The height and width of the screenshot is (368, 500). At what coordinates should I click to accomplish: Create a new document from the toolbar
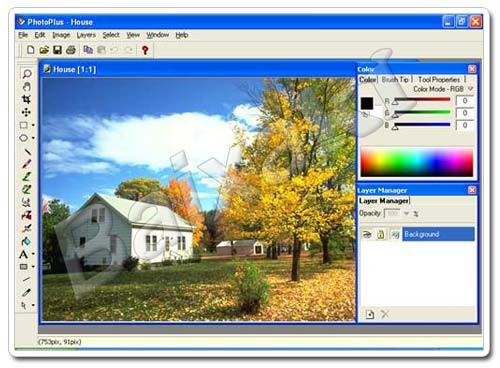pyautogui.click(x=30, y=50)
